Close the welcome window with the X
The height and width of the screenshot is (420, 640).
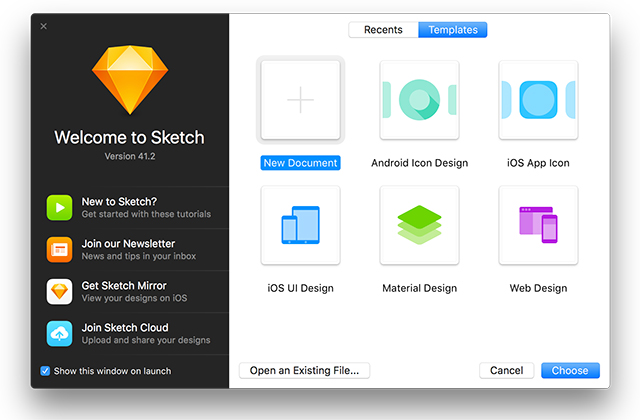44,26
